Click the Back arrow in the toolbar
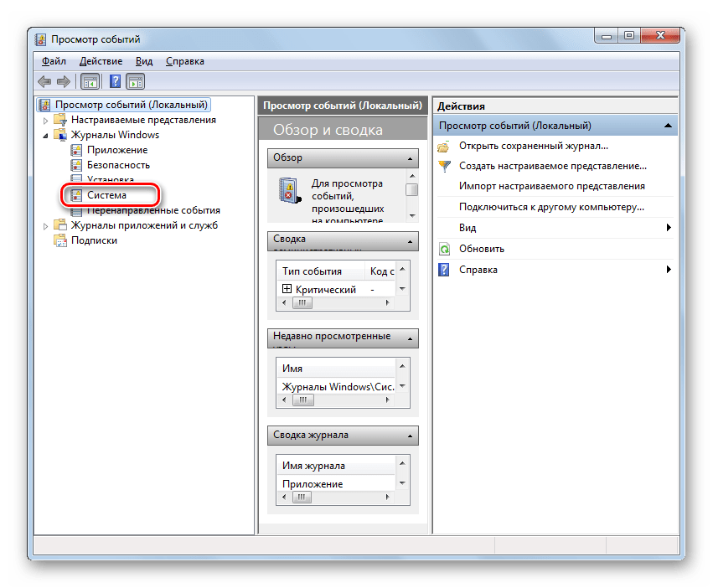 (45, 81)
